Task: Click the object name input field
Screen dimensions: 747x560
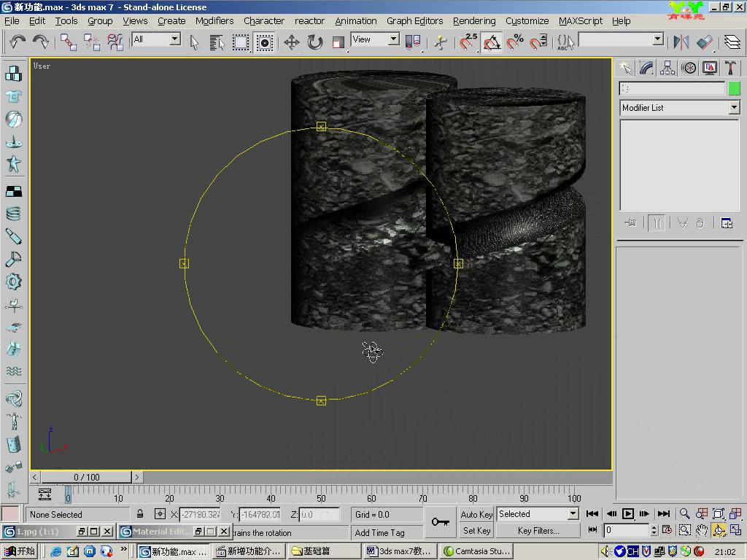Action: point(672,88)
